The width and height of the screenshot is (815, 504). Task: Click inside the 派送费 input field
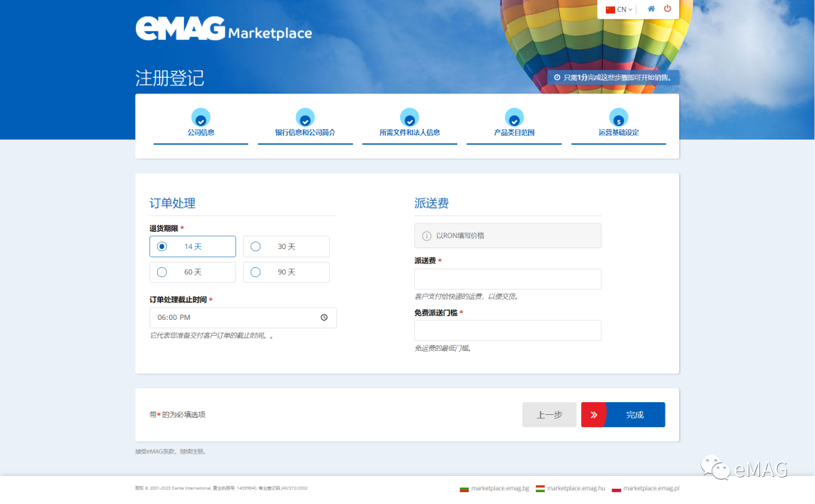[x=508, y=278]
